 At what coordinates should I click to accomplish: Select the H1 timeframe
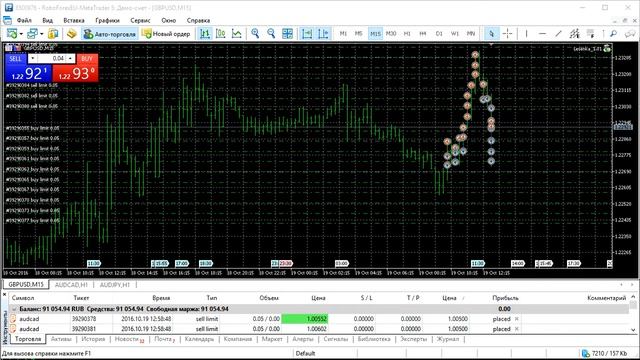click(407, 33)
